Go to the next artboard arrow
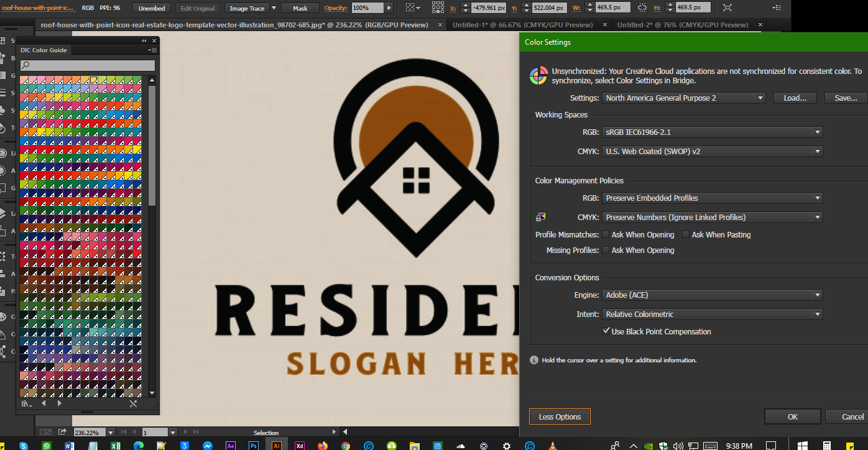 tap(185, 432)
